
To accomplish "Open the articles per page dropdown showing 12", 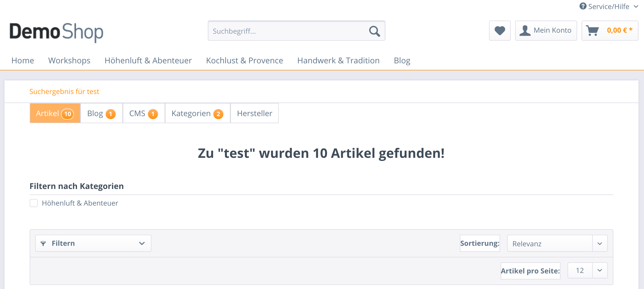I will point(587,270).
